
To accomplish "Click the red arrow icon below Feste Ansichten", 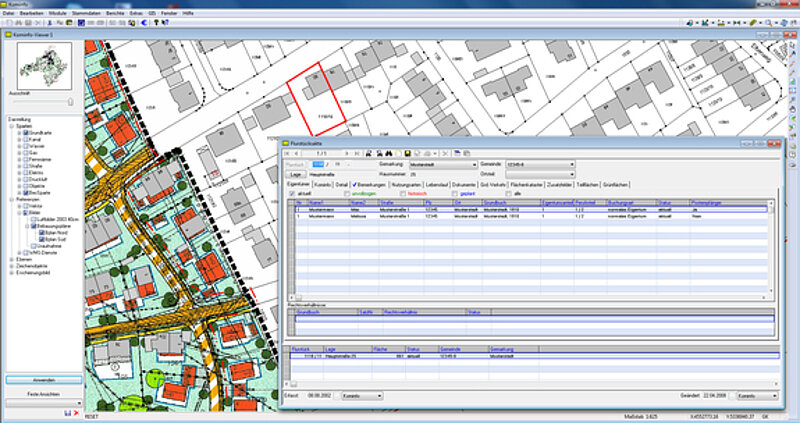I will [x=76, y=413].
